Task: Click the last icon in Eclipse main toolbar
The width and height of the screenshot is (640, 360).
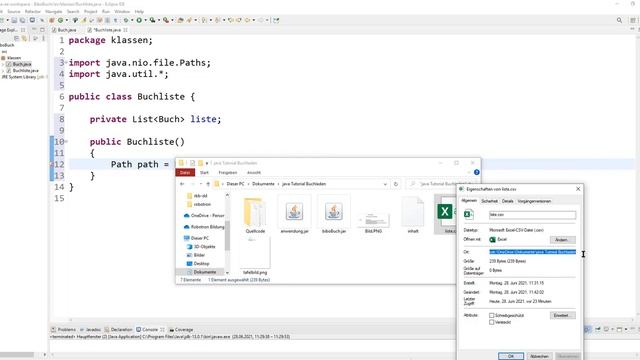Action: pyautogui.click(x=277, y=20)
